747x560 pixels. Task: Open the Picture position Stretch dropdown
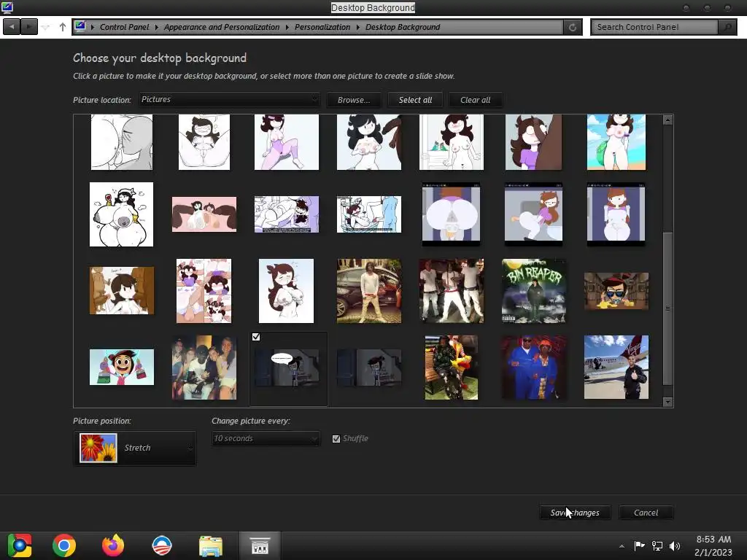click(x=135, y=448)
